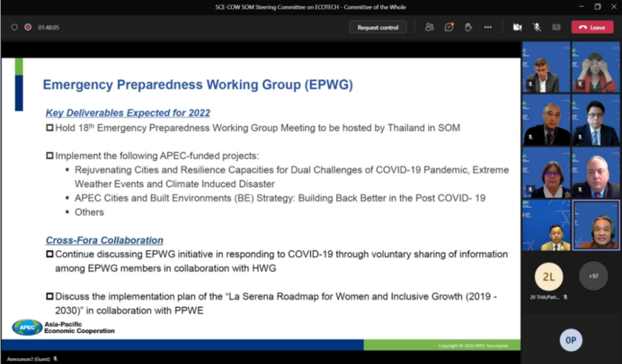The height and width of the screenshot is (364, 622).
Task: Click the Cross-Fora Collaboration heading
Action: [104, 240]
